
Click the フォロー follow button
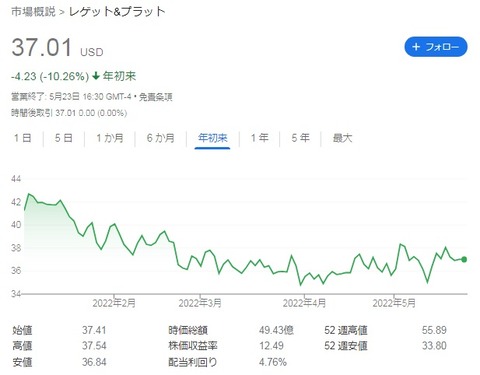pyautogui.click(x=436, y=47)
